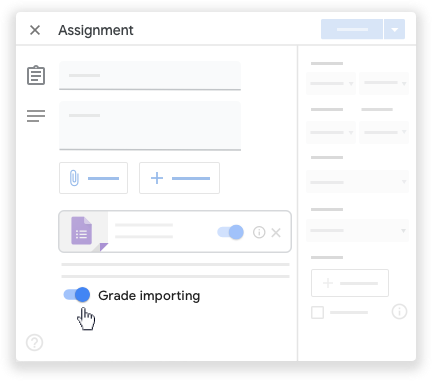The image size is (432, 381).
Task: Click the assignment clipboard icon
Action: (36, 75)
